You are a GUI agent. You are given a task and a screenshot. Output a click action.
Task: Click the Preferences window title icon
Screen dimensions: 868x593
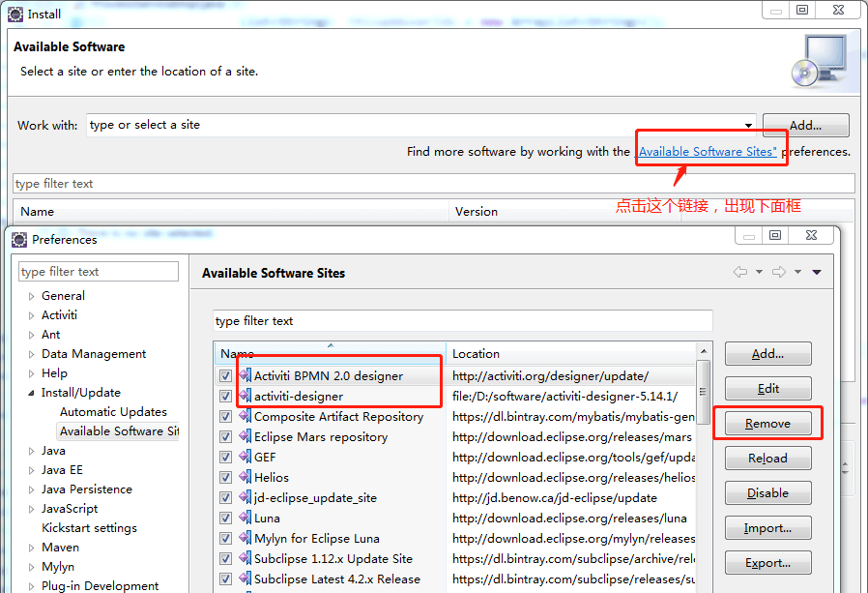[x=18, y=239]
